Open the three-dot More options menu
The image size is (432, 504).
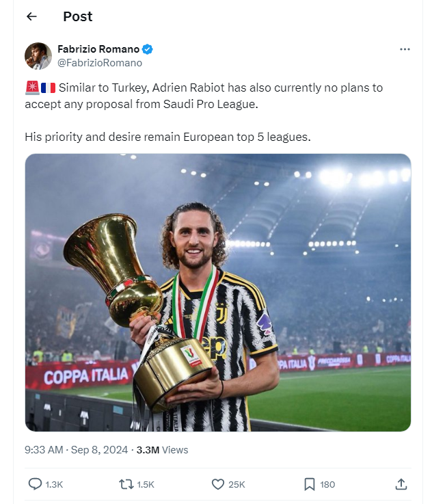point(405,49)
